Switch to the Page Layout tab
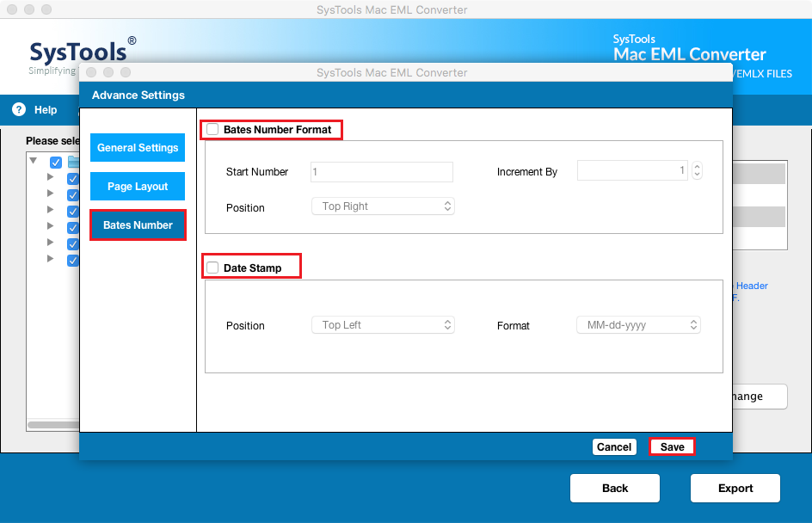Image resolution: width=812 pixels, height=523 pixels. (x=138, y=187)
